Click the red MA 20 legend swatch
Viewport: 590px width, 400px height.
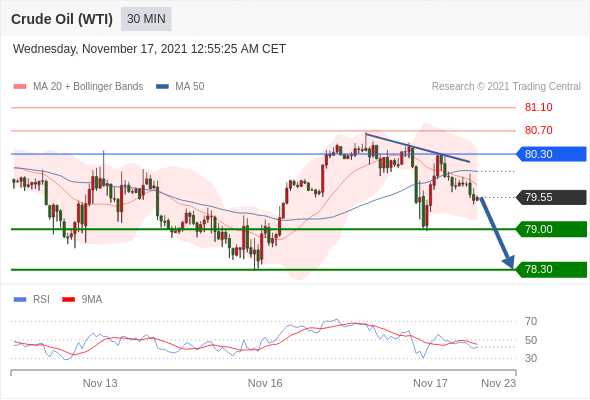(x=20, y=87)
